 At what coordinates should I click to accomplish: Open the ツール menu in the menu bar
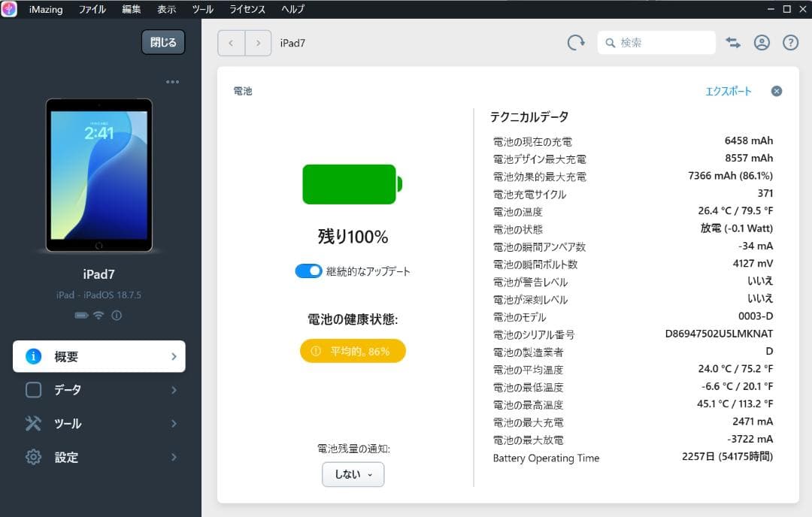click(201, 9)
